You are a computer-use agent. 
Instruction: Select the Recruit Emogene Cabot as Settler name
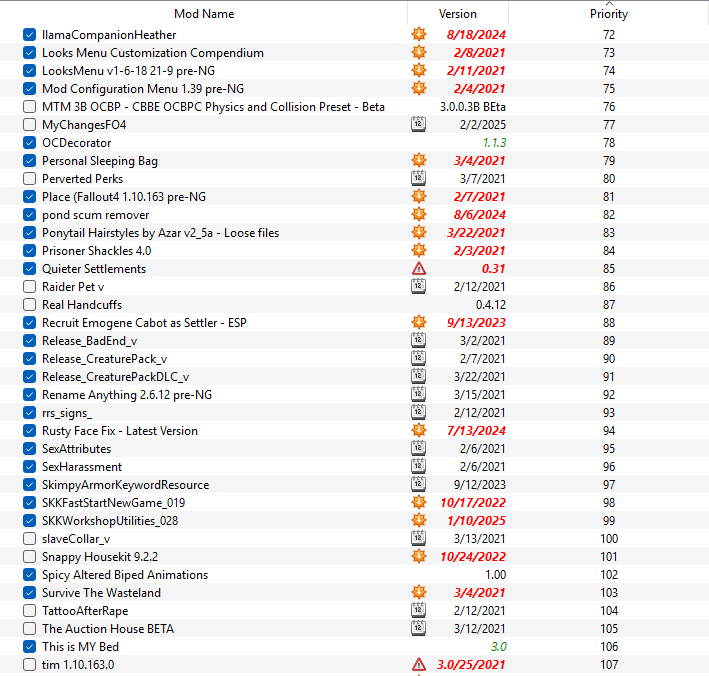tap(144, 323)
